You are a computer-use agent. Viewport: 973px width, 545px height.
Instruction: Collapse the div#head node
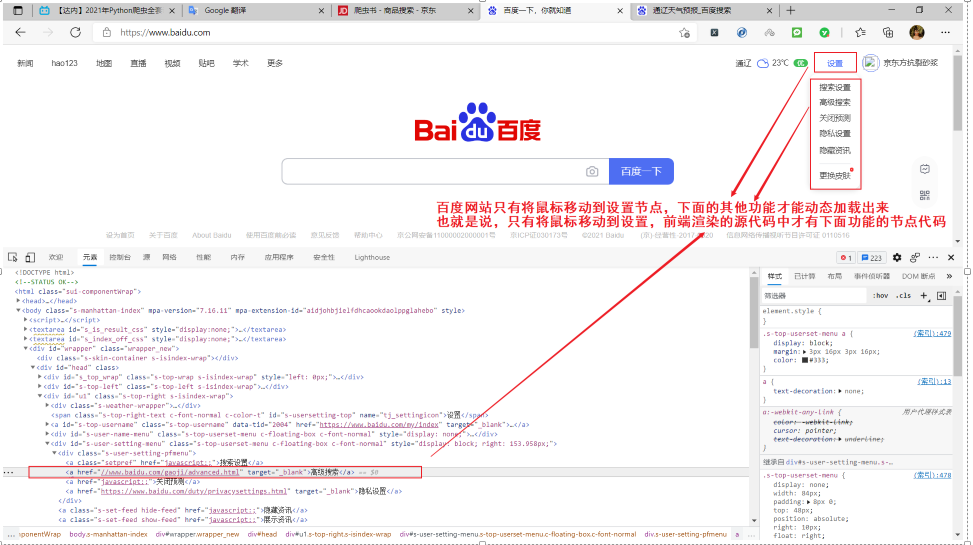tap(33, 367)
